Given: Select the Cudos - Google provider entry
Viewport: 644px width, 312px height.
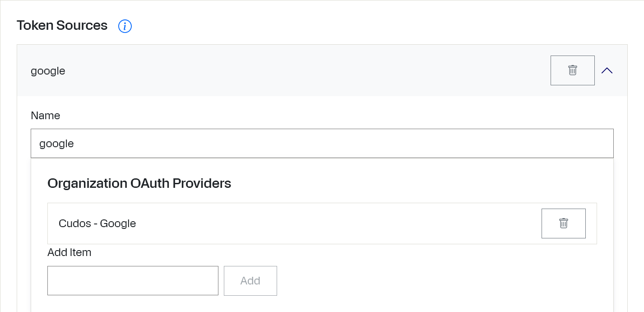Looking at the screenshot, I should click(x=97, y=224).
